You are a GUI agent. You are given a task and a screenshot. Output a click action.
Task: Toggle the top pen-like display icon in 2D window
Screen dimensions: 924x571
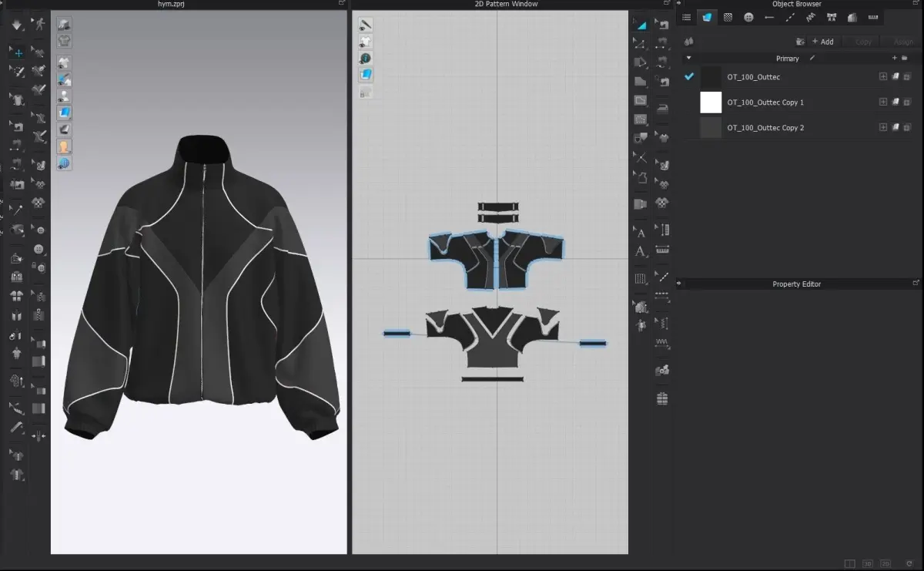click(366, 25)
